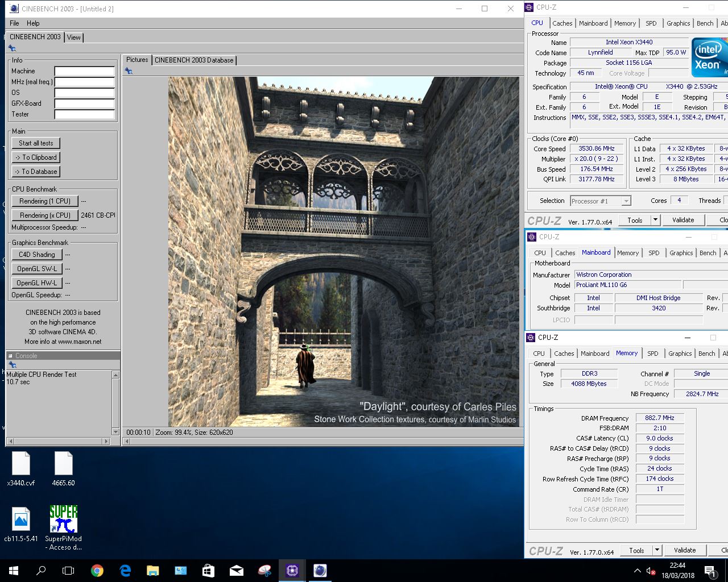Screen dimensions: 728x582
Task: Select the Pictures tab
Action: coord(137,60)
